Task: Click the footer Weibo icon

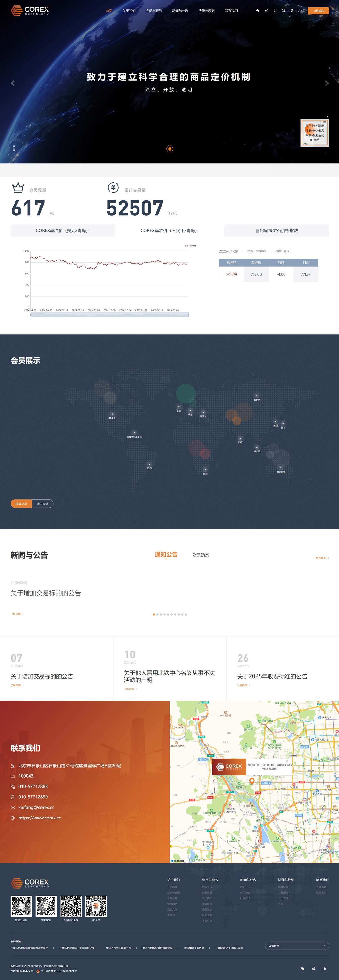Action: [x=314, y=968]
